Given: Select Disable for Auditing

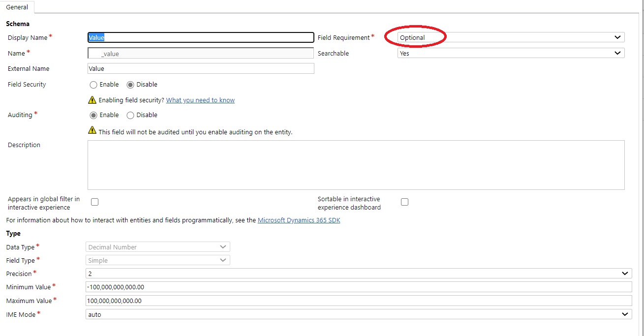Looking at the screenshot, I should (130, 115).
